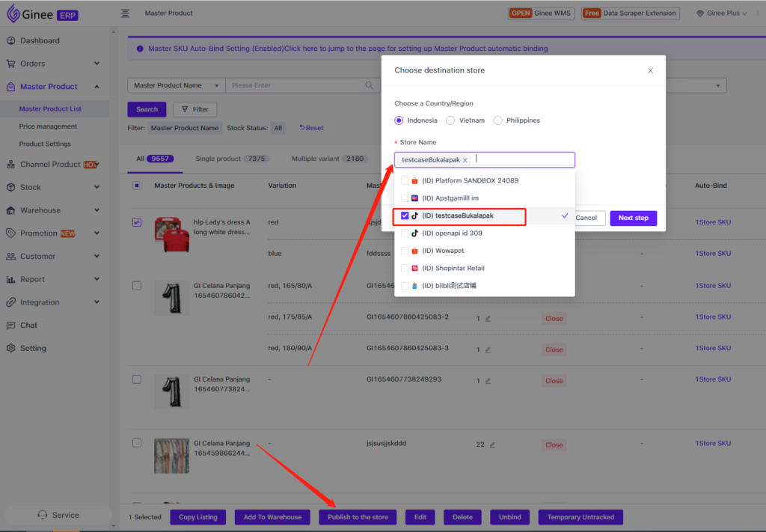Check the Apstgamilll im store checkbox
This screenshot has width=766, height=532.
405,198
